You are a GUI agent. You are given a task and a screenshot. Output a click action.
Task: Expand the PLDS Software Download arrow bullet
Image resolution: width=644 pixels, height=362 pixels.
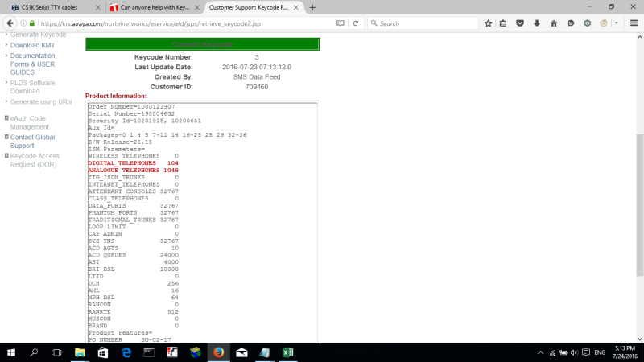pyautogui.click(x=6, y=82)
